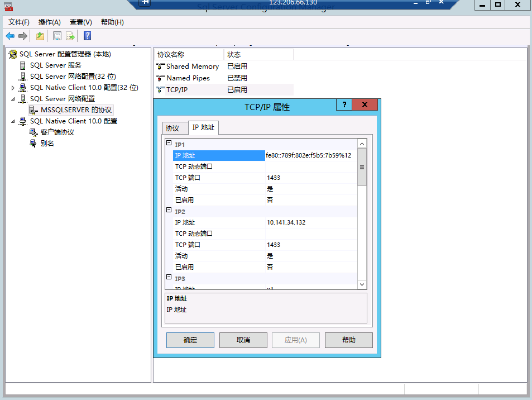Click the IP2 活动 value 是
The width and height of the screenshot is (532, 400).
click(311, 256)
